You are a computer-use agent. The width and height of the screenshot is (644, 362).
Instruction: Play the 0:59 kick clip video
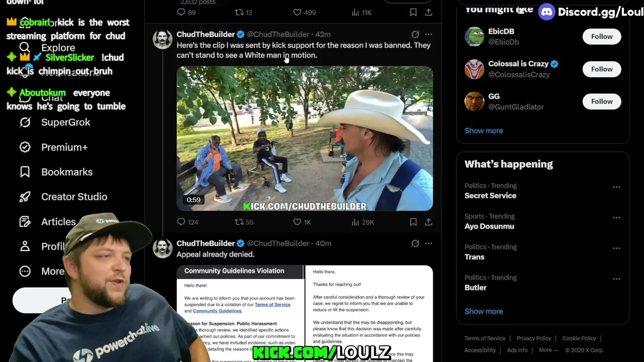point(304,138)
